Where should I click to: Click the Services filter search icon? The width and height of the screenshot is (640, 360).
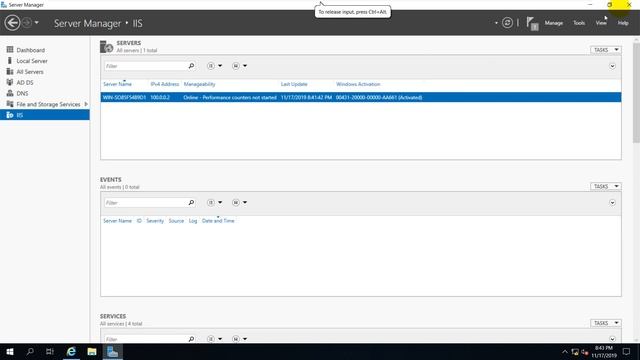[191, 339]
